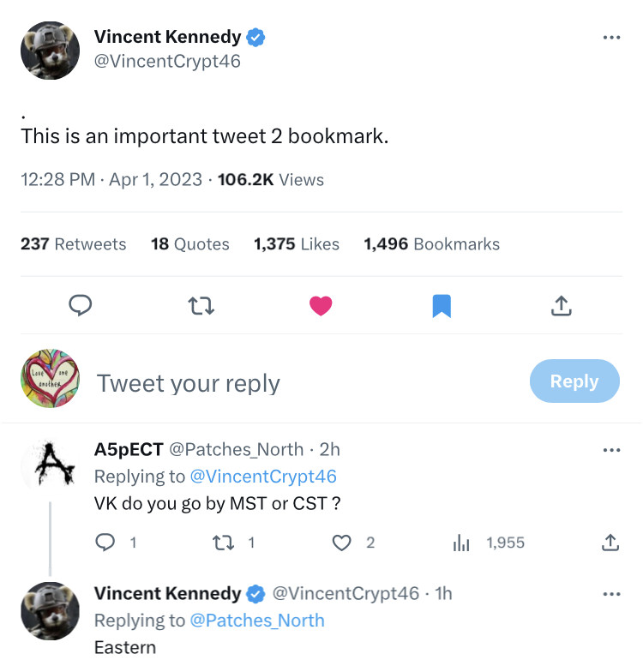This screenshot has height=672, width=643.
Task: Click the @Patches_North mention link
Action: (256, 620)
